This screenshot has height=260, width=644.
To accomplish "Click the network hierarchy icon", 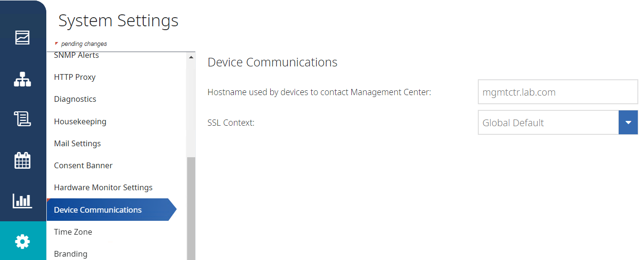I will (x=22, y=79).
